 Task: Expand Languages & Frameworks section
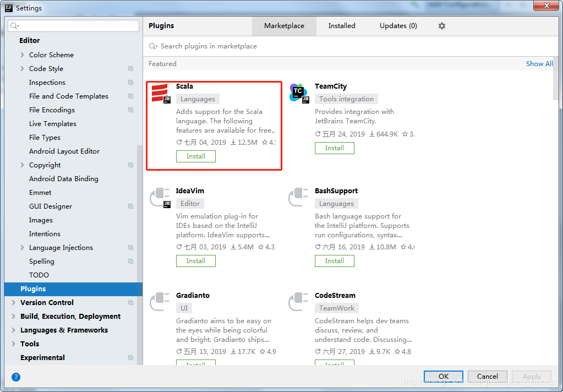[14, 330]
